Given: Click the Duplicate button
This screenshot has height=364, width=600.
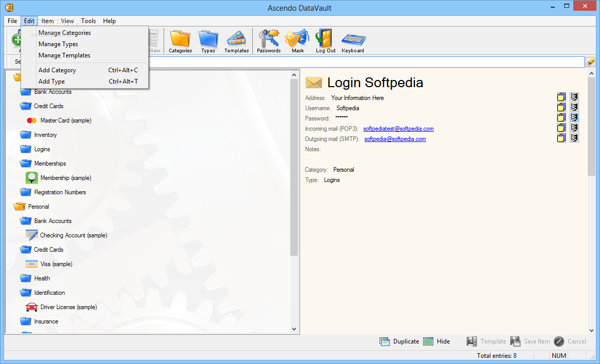Looking at the screenshot, I should coord(399,341).
